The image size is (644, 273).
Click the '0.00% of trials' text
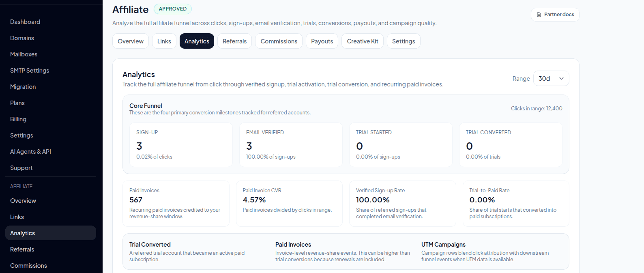click(x=483, y=157)
